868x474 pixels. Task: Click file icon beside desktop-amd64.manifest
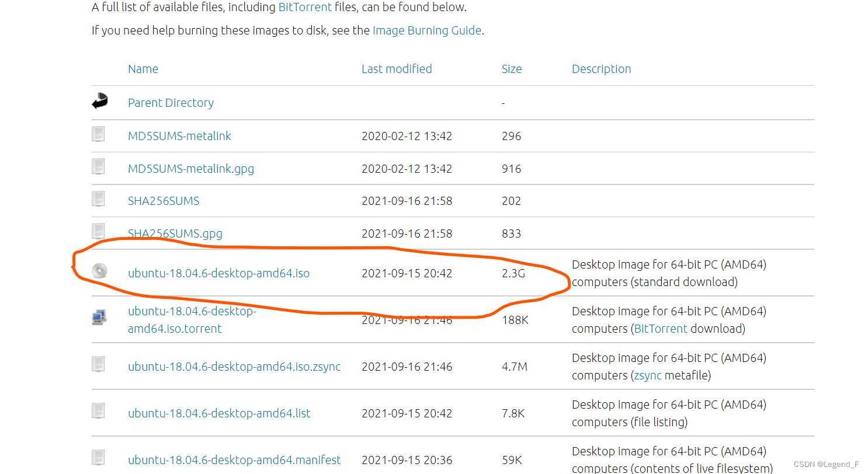click(x=98, y=458)
